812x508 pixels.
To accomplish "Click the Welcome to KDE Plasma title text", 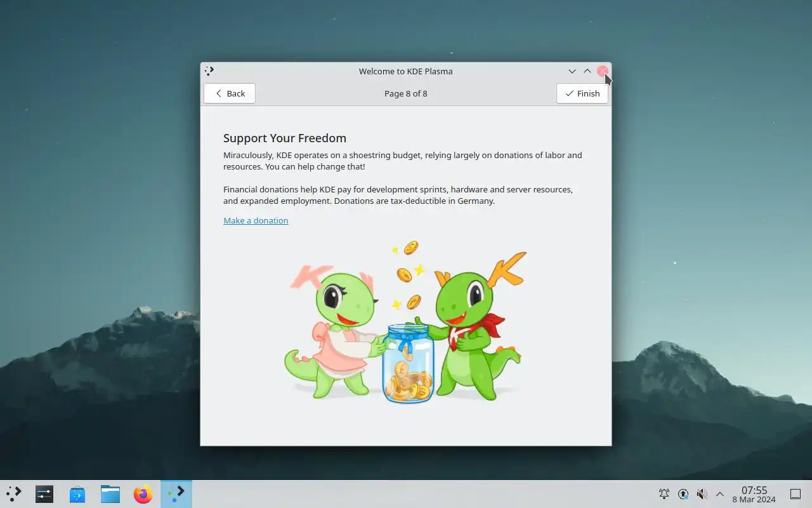I will [x=406, y=71].
